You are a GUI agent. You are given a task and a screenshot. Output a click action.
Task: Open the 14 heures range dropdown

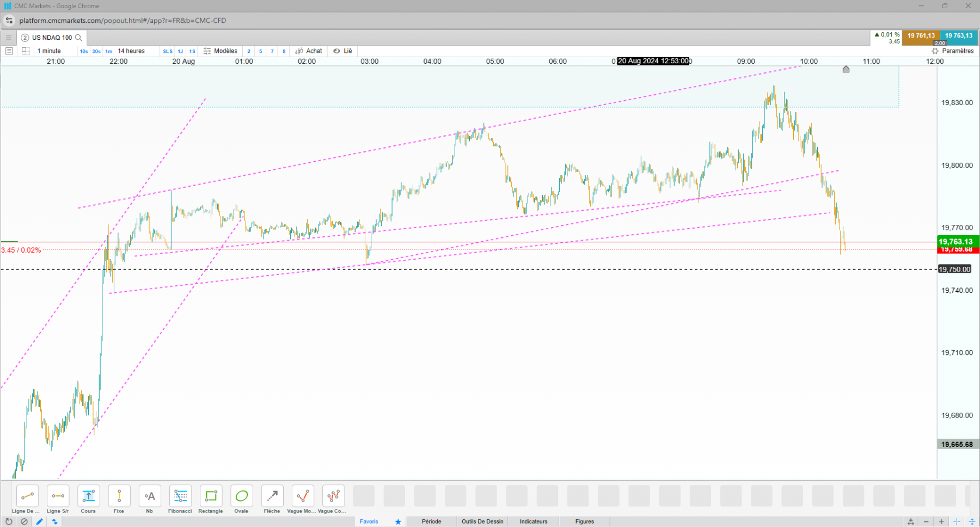pos(131,51)
